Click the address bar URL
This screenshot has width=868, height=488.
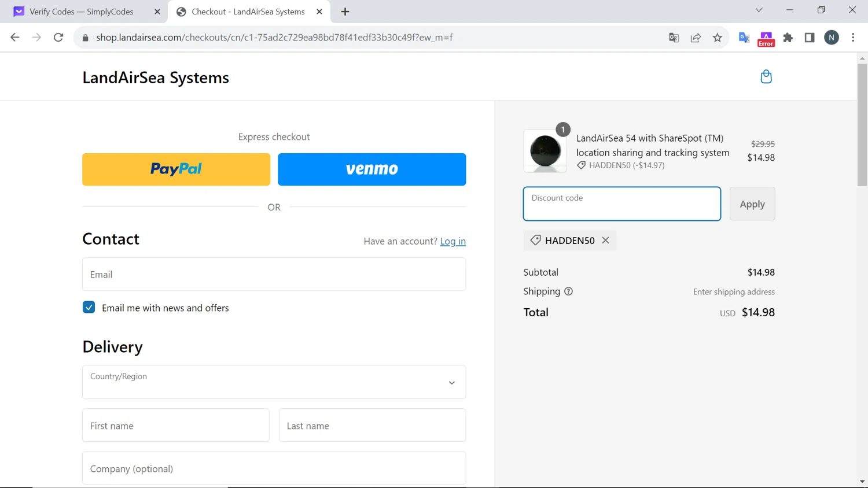[x=274, y=38]
